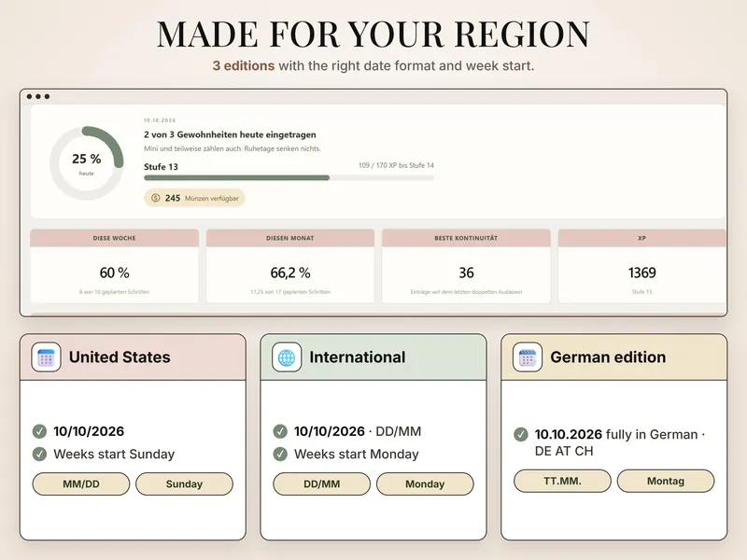This screenshot has height=560, width=747.
Task: Click the checkmark next to 10/10/2026 in United States
Action: [x=39, y=431]
